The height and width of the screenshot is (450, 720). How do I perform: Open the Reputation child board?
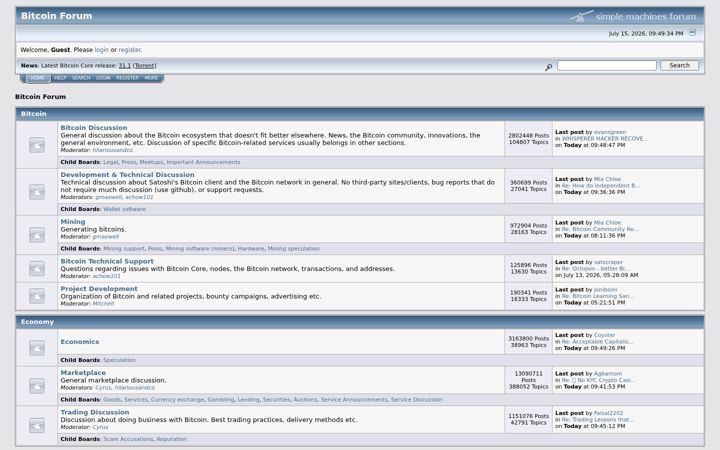[172, 439]
